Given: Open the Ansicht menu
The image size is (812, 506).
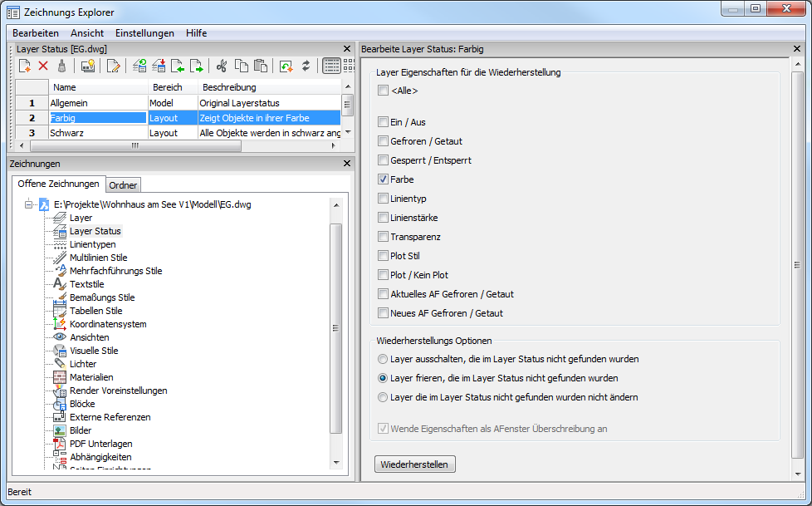Looking at the screenshot, I should pyautogui.click(x=87, y=33).
